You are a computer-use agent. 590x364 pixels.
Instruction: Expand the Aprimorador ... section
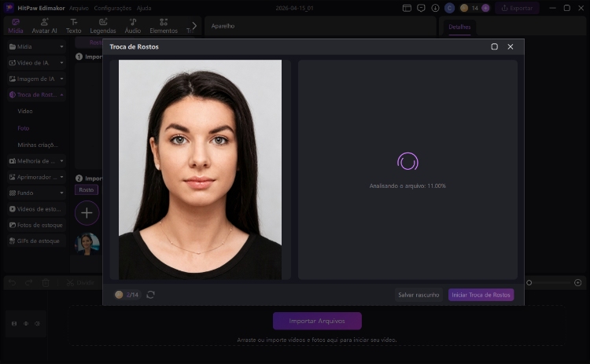click(36, 177)
